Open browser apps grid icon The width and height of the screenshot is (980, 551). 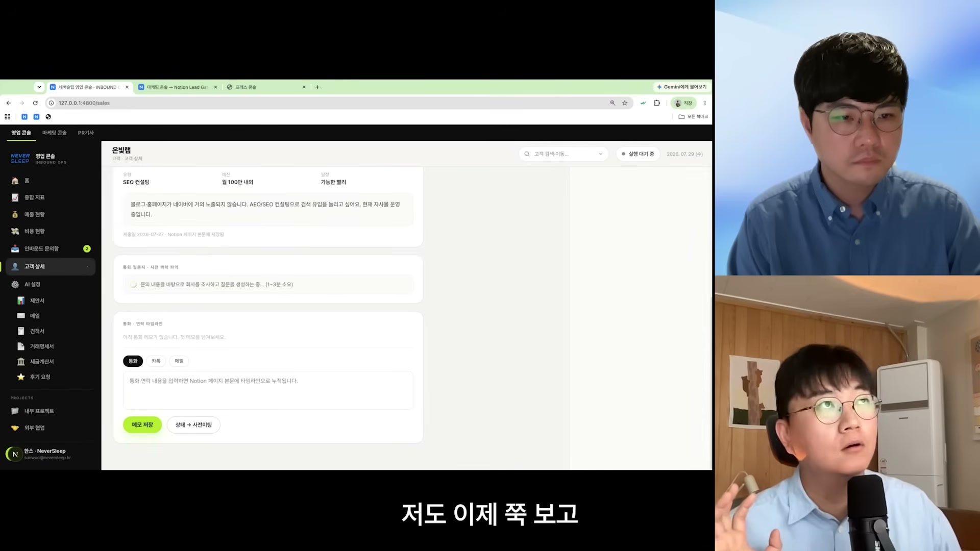click(x=8, y=117)
